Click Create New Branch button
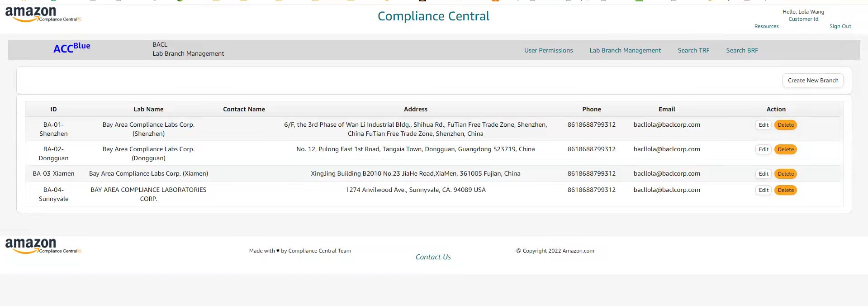This screenshot has height=306, width=868. (813, 81)
